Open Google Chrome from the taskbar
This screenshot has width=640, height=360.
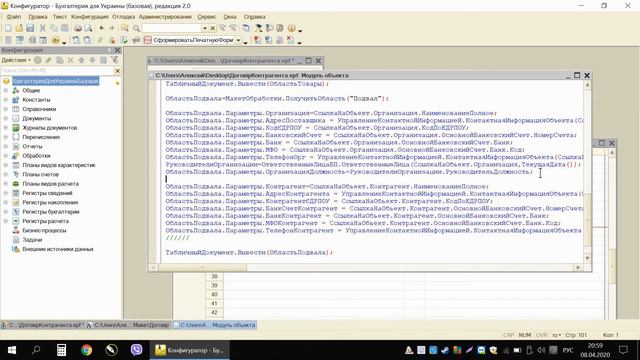pos(87,350)
